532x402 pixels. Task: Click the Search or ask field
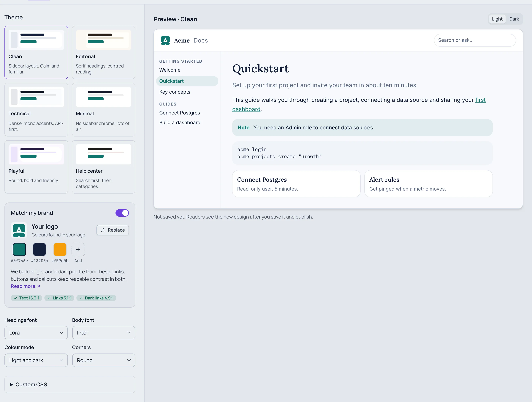click(x=475, y=40)
